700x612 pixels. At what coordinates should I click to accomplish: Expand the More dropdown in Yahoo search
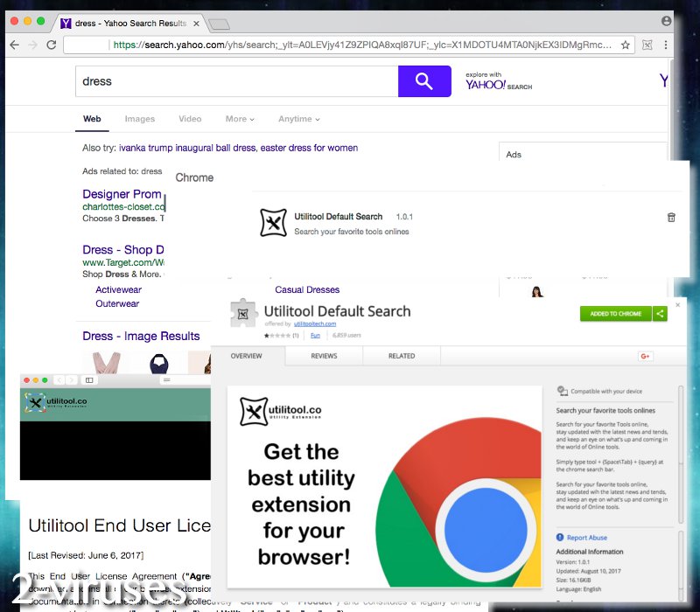239,119
